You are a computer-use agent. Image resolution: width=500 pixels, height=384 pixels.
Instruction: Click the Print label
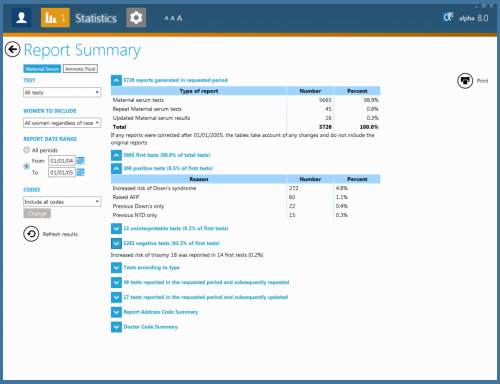[x=482, y=81]
